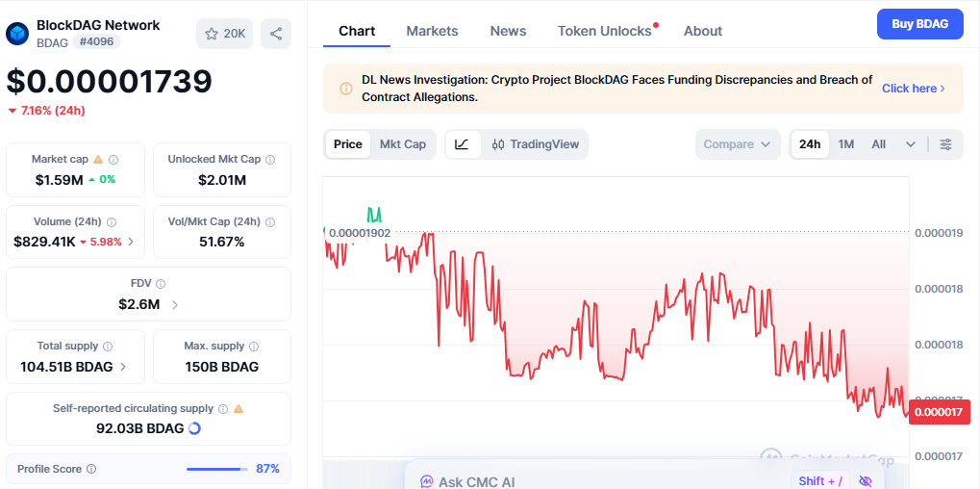Click the Buy BDAG button
980x489 pixels.
pos(920,24)
